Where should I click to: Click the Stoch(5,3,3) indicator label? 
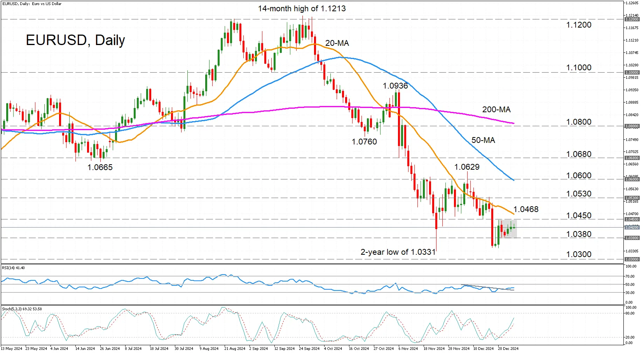[22, 309]
